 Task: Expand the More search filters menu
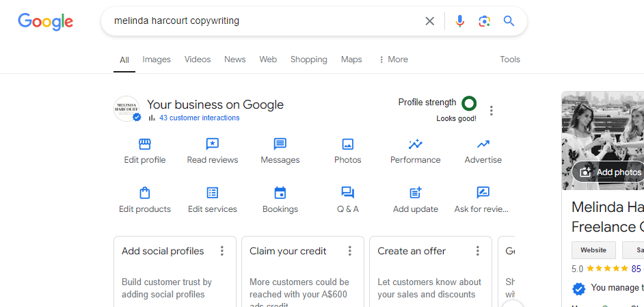tap(393, 59)
